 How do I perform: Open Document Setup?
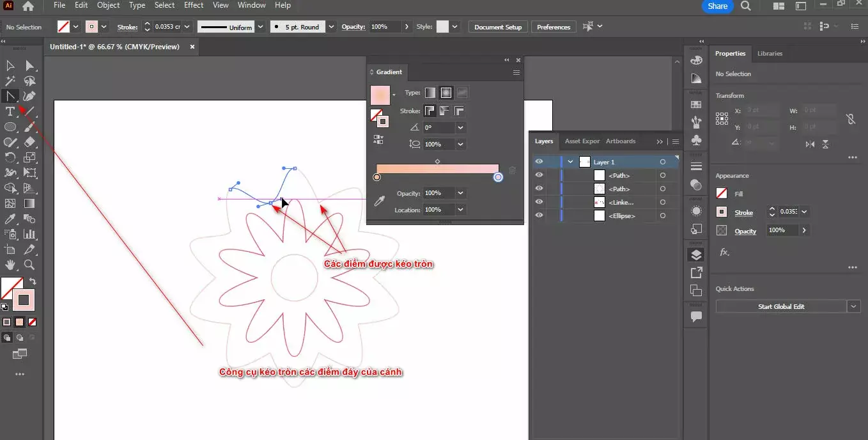pos(497,26)
